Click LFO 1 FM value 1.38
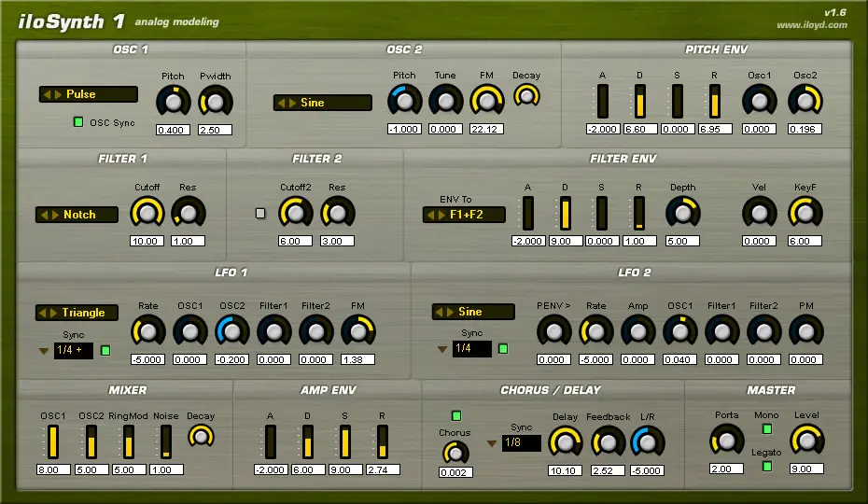 click(x=357, y=359)
